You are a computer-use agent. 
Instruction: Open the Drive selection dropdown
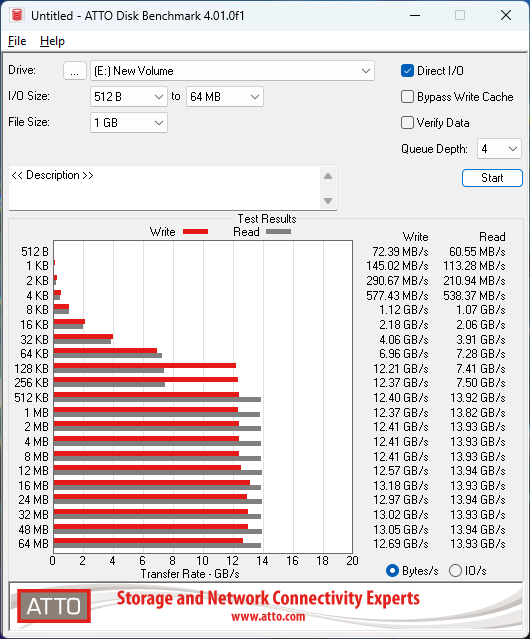point(232,71)
